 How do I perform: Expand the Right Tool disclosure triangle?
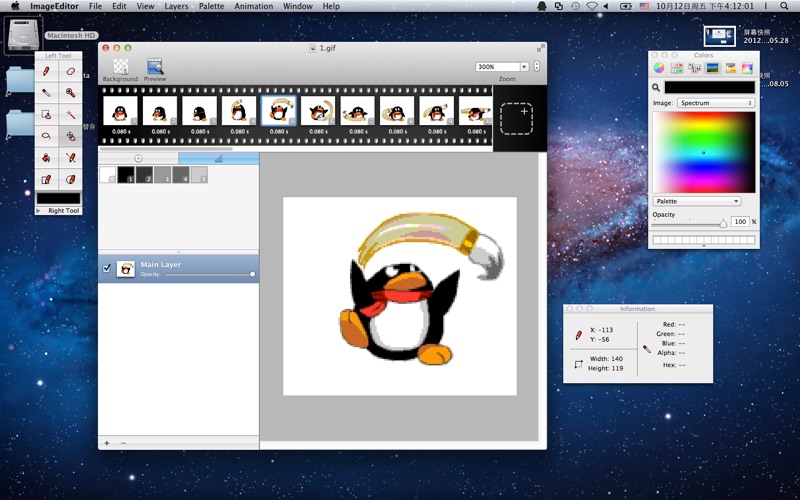pyautogui.click(x=38, y=211)
